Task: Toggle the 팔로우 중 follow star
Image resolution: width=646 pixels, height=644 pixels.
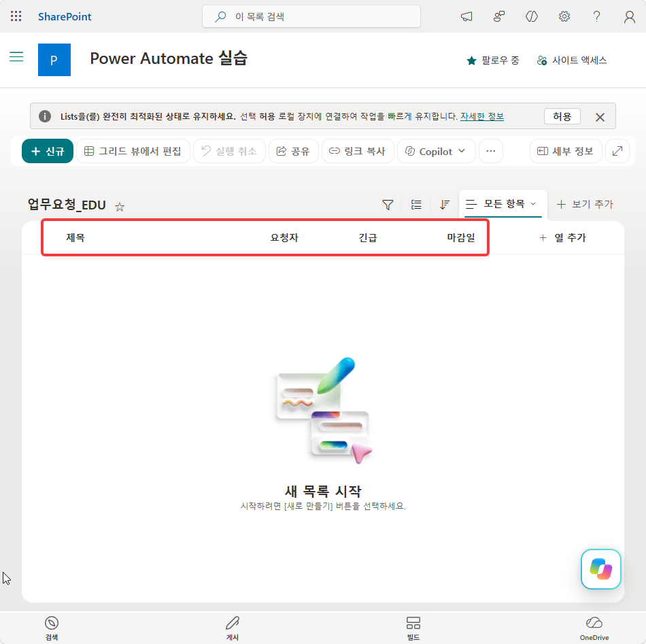Action: 493,61
